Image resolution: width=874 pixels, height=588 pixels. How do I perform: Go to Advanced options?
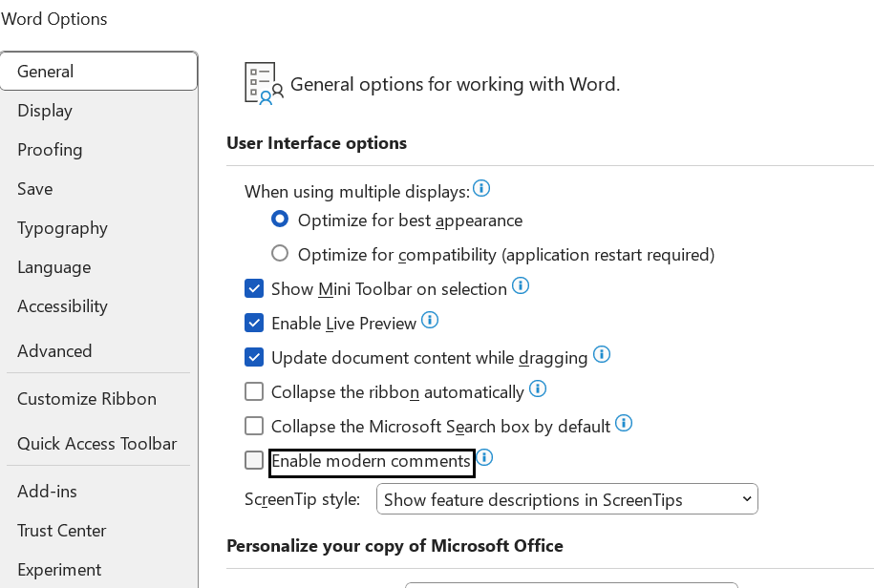(54, 351)
